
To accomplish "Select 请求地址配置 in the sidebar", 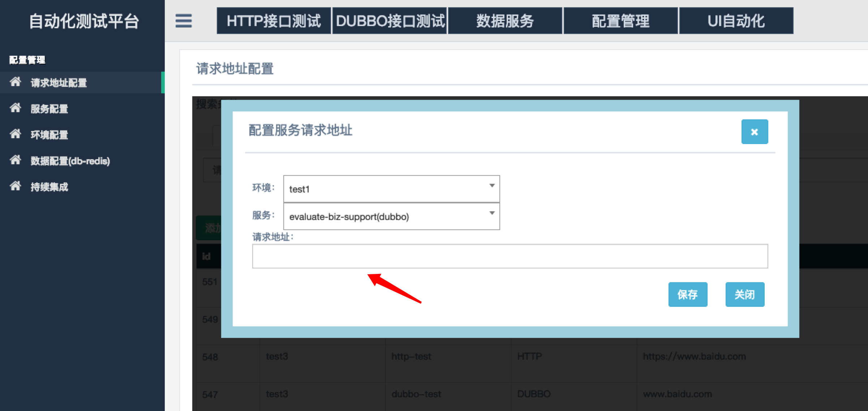I will (82, 82).
